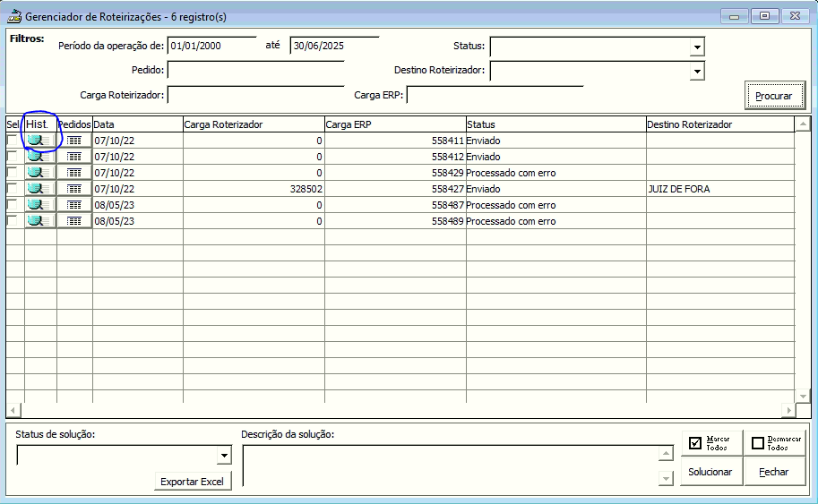Viewport: 818px width, 504px height.
Task: Click the Solucionar button
Action: point(710,472)
